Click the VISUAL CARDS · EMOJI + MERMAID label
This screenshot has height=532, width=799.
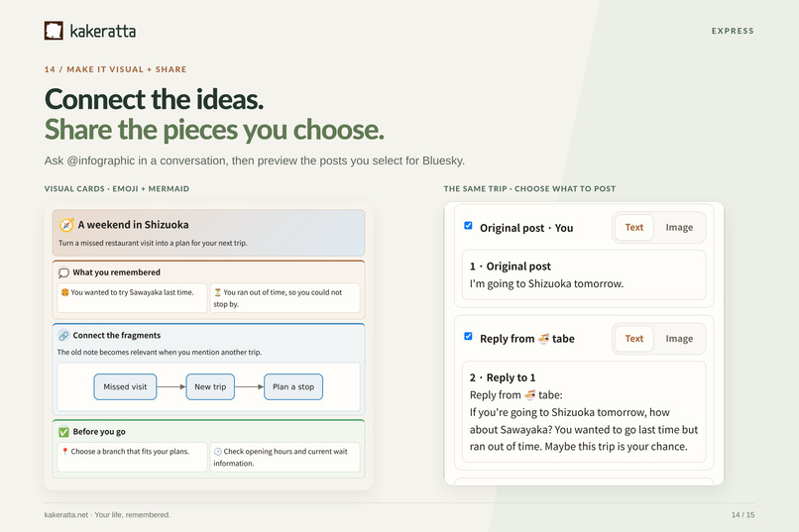tap(117, 189)
